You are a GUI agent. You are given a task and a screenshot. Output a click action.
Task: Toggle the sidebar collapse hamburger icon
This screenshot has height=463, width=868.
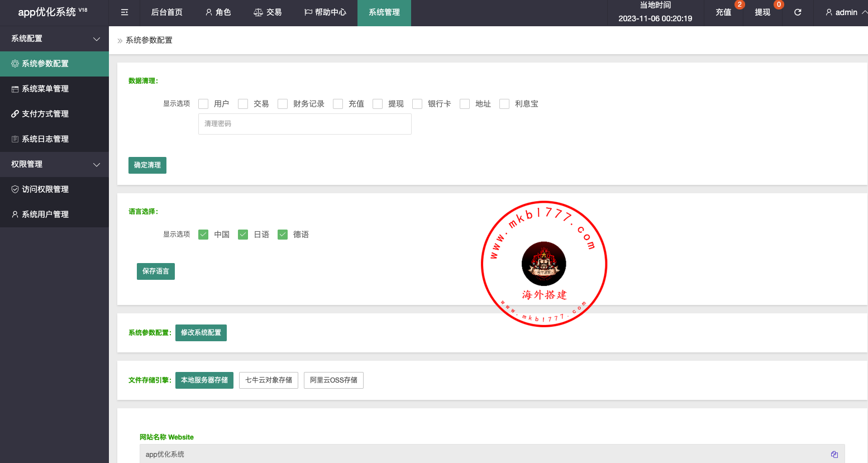click(x=125, y=12)
